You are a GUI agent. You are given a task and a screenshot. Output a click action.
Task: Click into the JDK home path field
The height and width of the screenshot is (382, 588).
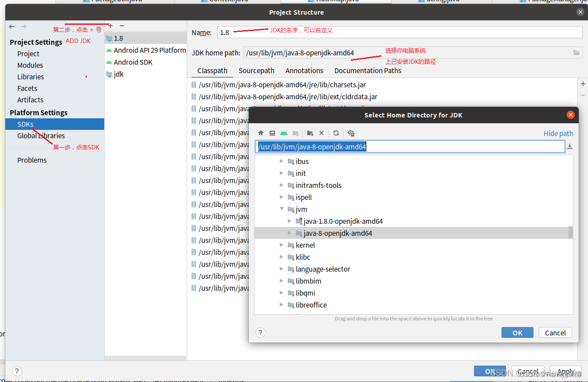407,53
